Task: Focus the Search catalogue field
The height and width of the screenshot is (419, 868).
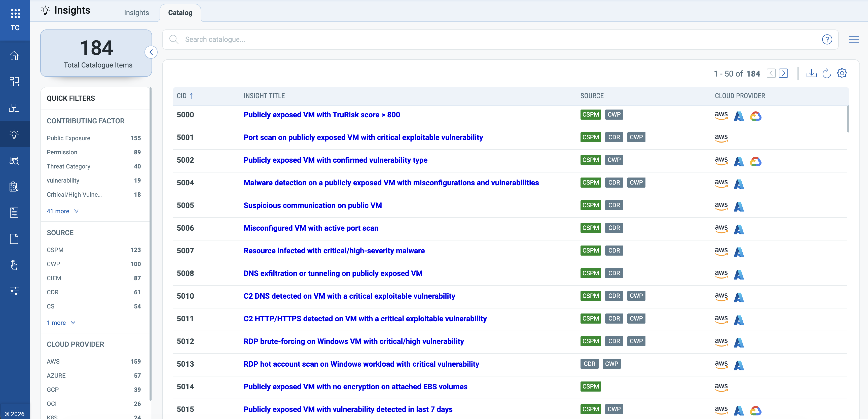Action: [x=500, y=40]
